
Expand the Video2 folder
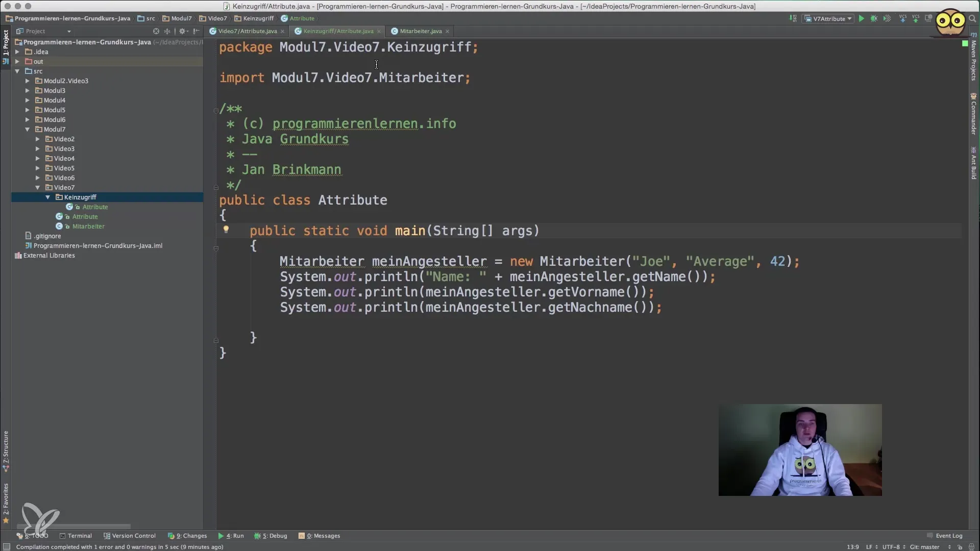38,139
